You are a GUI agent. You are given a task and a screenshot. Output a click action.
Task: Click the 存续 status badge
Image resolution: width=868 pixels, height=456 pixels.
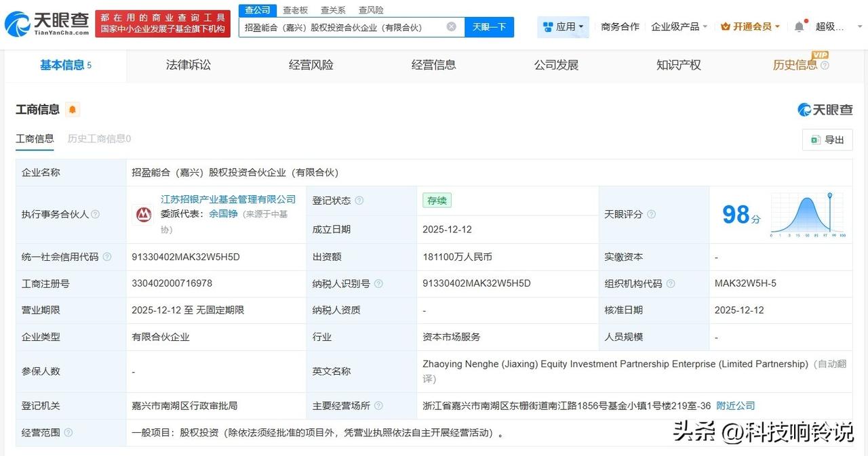click(437, 201)
